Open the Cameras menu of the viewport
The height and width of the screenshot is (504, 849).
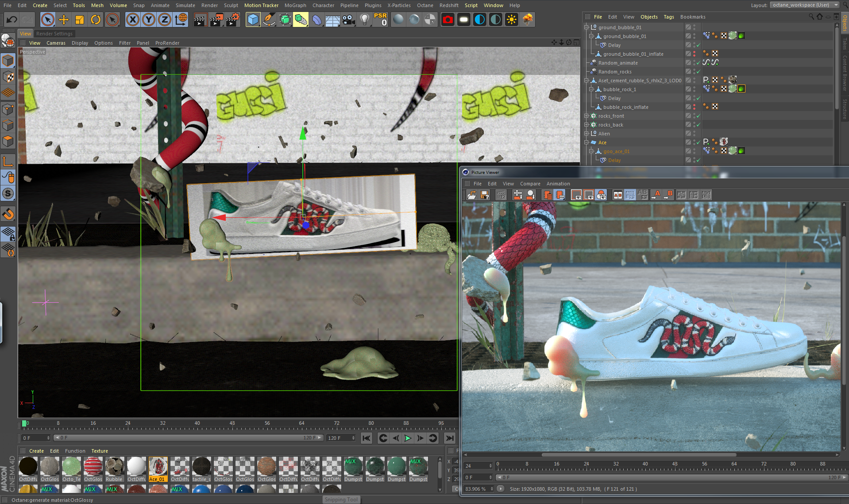pos(56,43)
